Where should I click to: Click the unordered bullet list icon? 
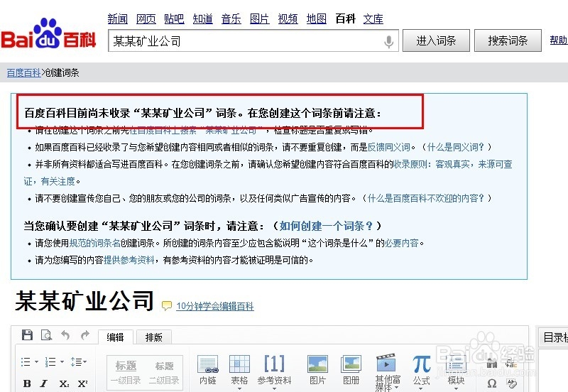coord(26,361)
